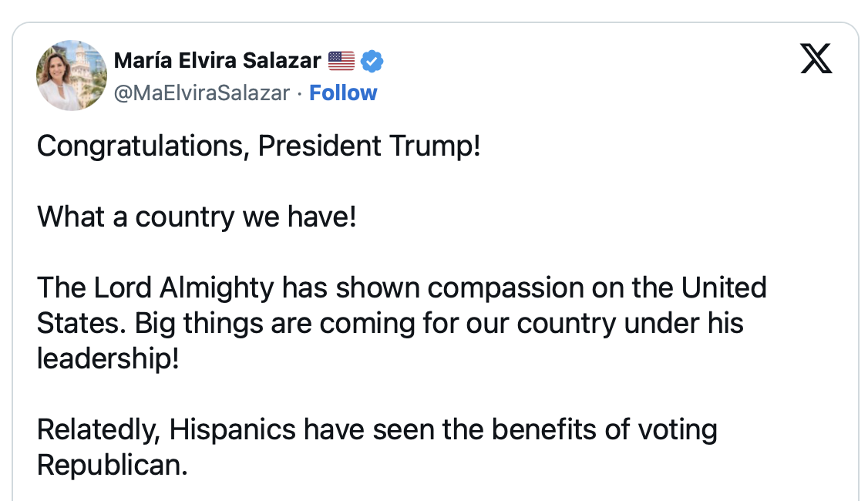The height and width of the screenshot is (501, 868).
Task: Click the "Congratulations, President Trump!" line
Action: click(259, 146)
